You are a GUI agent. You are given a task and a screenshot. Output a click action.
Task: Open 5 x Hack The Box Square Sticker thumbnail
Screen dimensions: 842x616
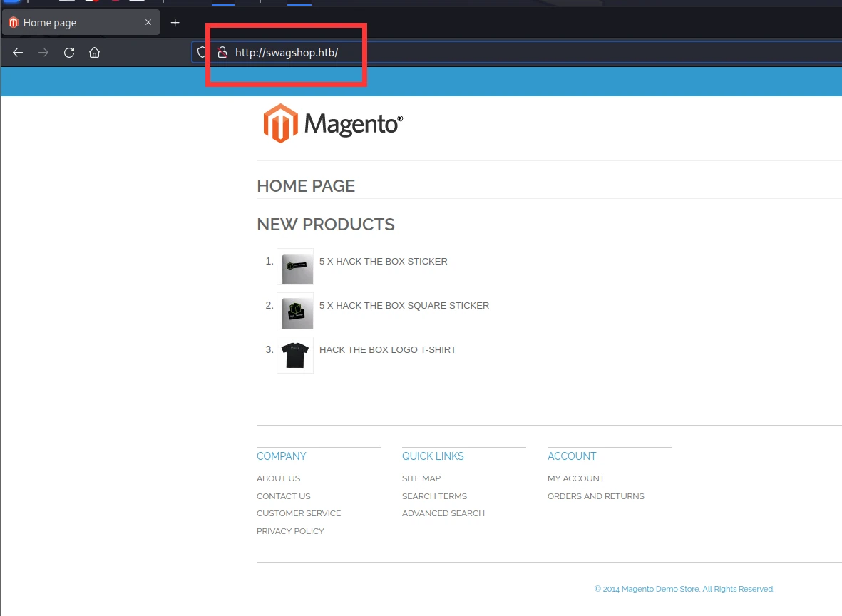tap(295, 311)
